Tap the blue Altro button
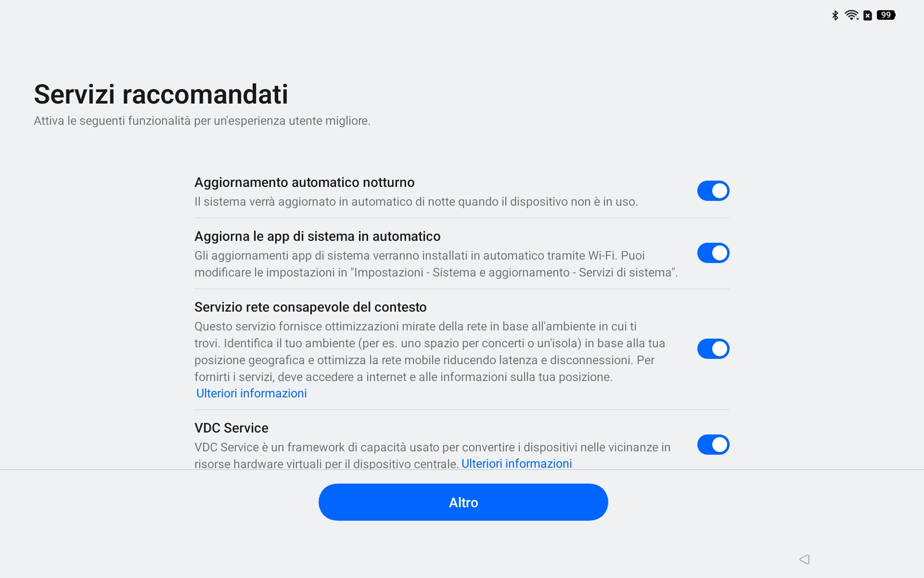The height and width of the screenshot is (578, 924). [463, 502]
